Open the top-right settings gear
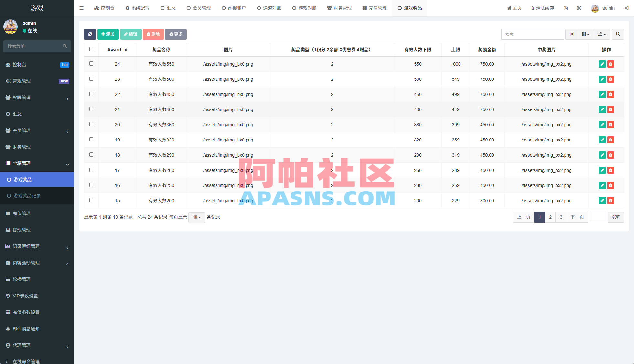634x364 pixels. 627,8
